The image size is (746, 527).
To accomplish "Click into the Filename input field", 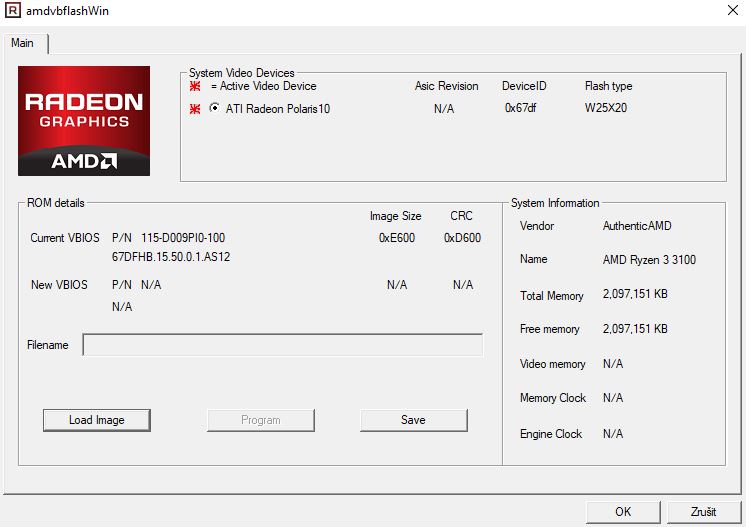I will pos(283,344).
